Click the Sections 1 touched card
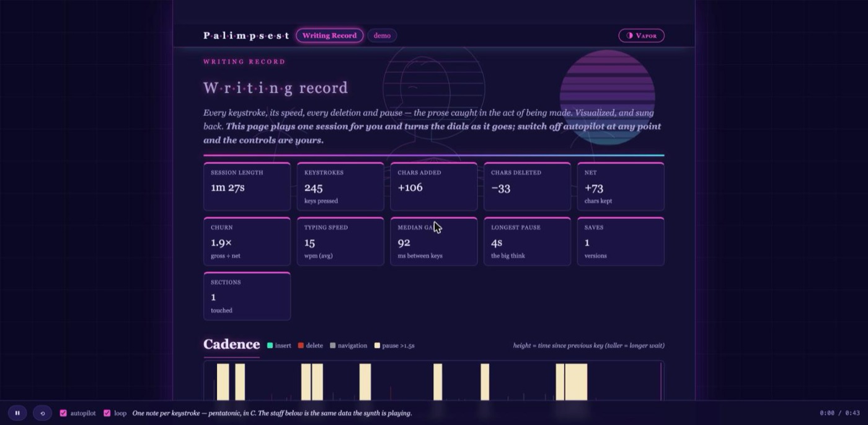The height and width of the screenshot is (425, 868). pyautogui.click(x=247, y=296)
